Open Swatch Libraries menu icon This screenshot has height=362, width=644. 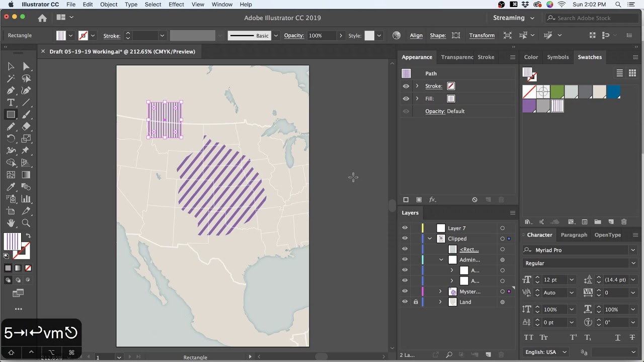528,222
